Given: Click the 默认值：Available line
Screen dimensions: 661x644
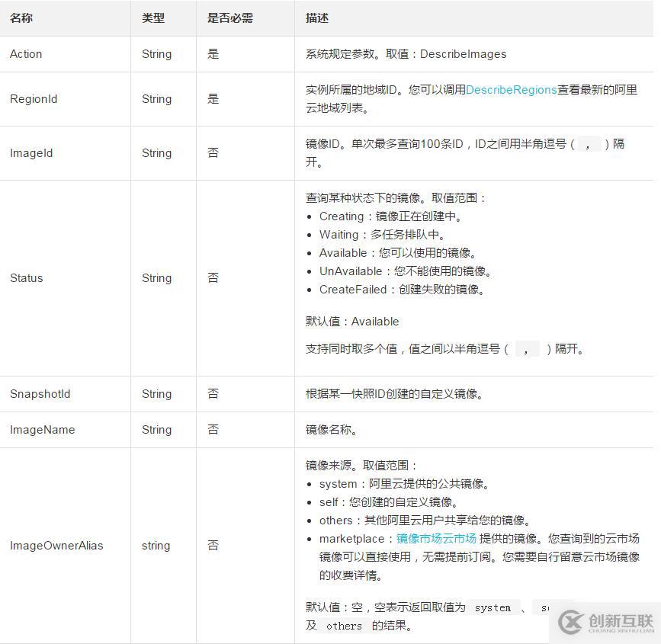Looking at the screenshot, I should (x=352, y=322).
